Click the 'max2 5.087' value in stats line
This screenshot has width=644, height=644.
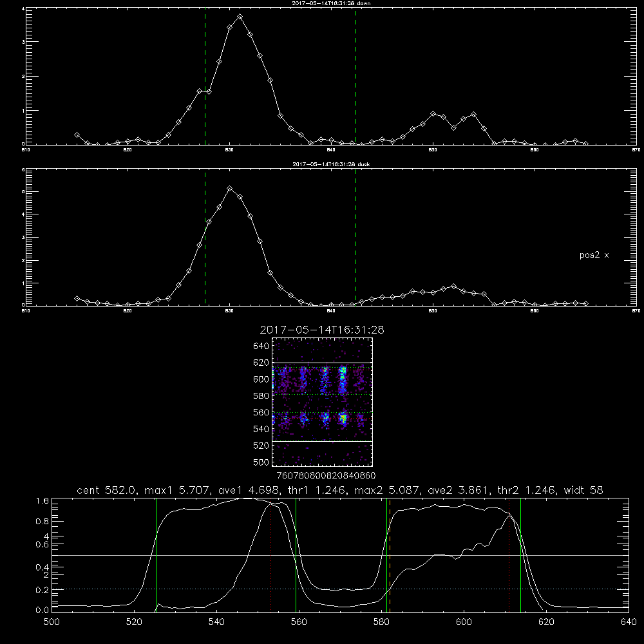(x=386, y=490)
